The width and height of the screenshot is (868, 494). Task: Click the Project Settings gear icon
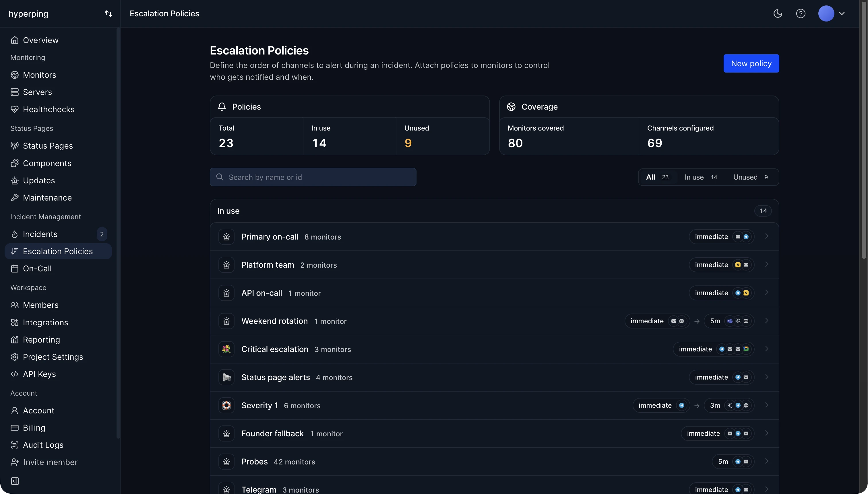tap(15, 357)
